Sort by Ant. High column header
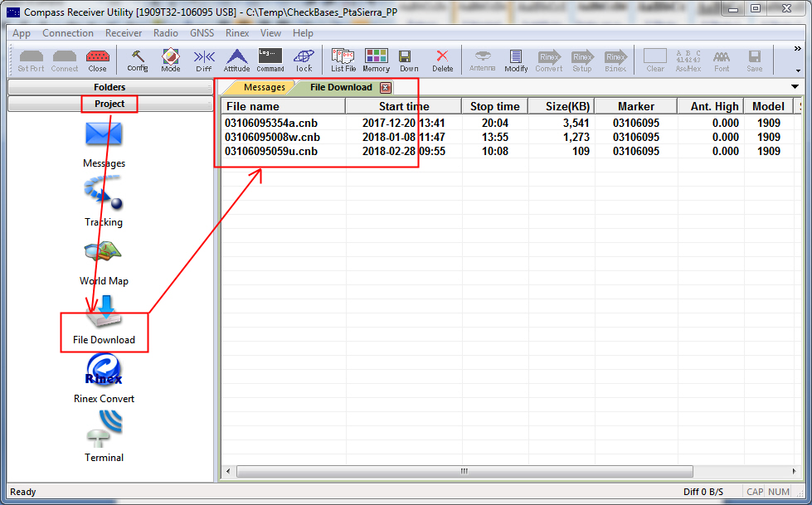Screen dimensions: 812x505 pyautogui.click(x=711, y=106)
